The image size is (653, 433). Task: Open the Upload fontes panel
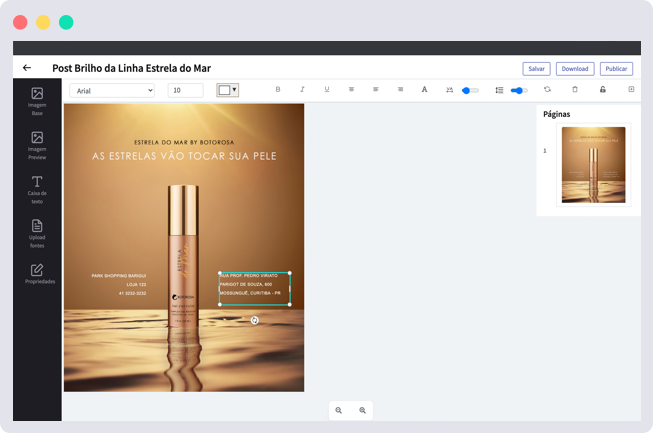pyautogui.click(x=37, y=230)
